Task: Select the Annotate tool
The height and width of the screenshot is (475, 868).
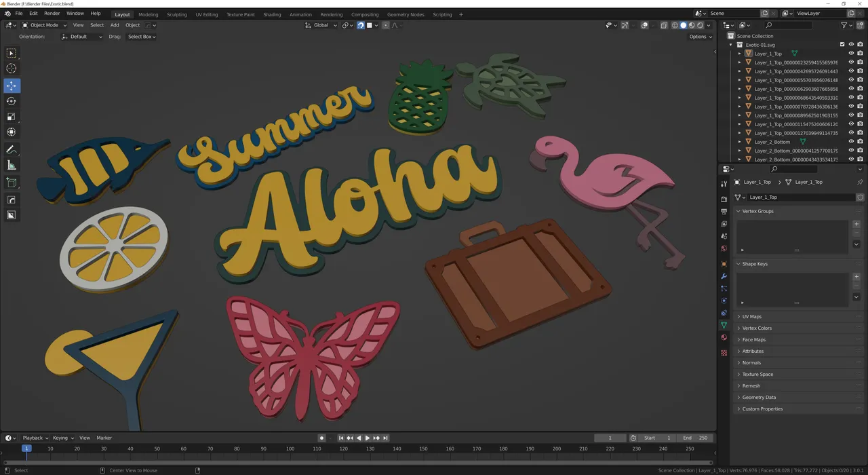Action: [12, 149]
